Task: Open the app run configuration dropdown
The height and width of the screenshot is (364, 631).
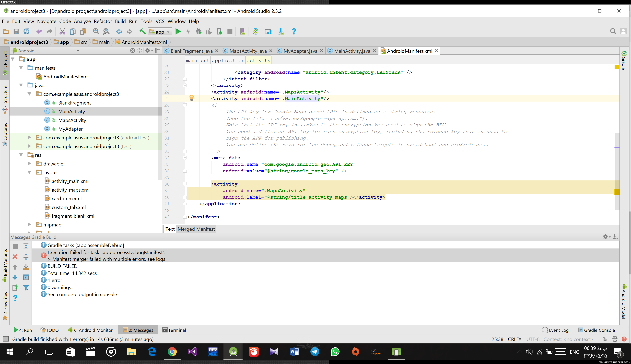Action: 160,32
